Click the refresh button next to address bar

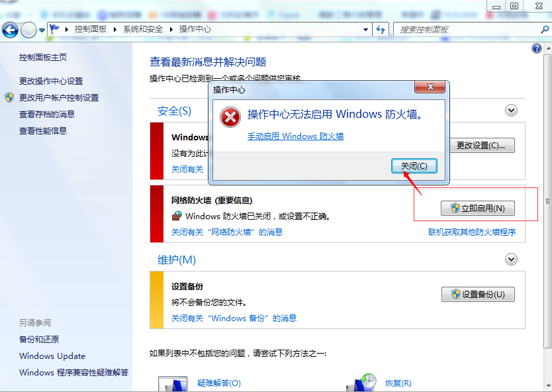(381, 30)
